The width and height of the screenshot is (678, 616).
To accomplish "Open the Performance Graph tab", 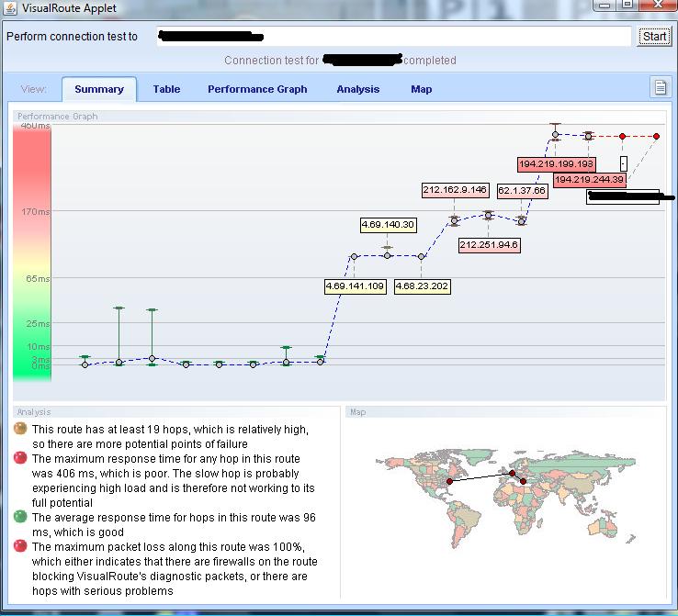I will pos(257,89).
